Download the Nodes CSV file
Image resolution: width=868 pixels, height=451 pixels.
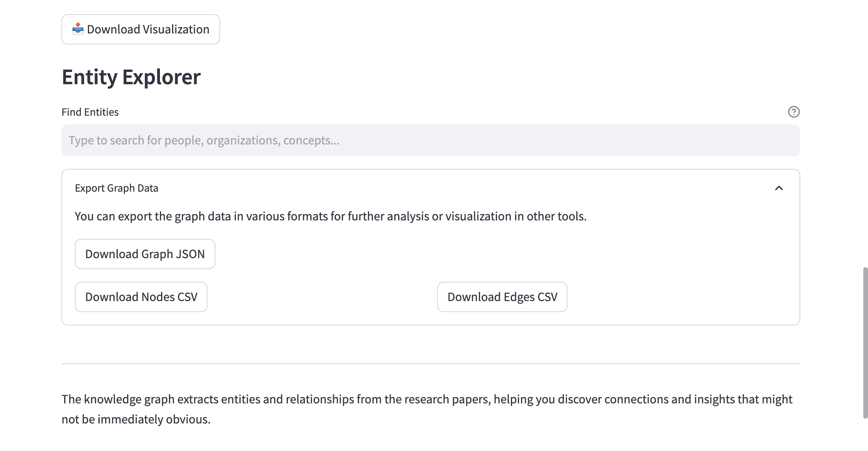141,297
